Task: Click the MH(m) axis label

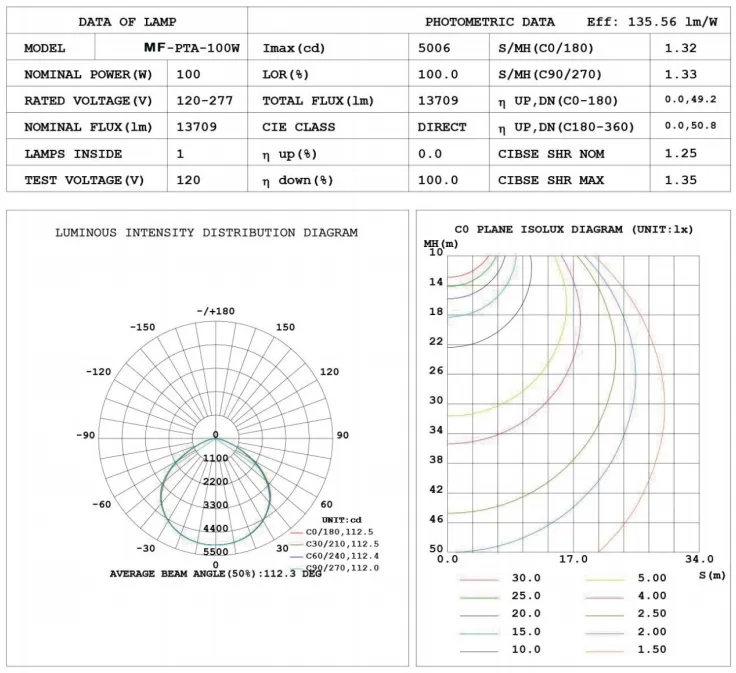Action: pos(441,244)
